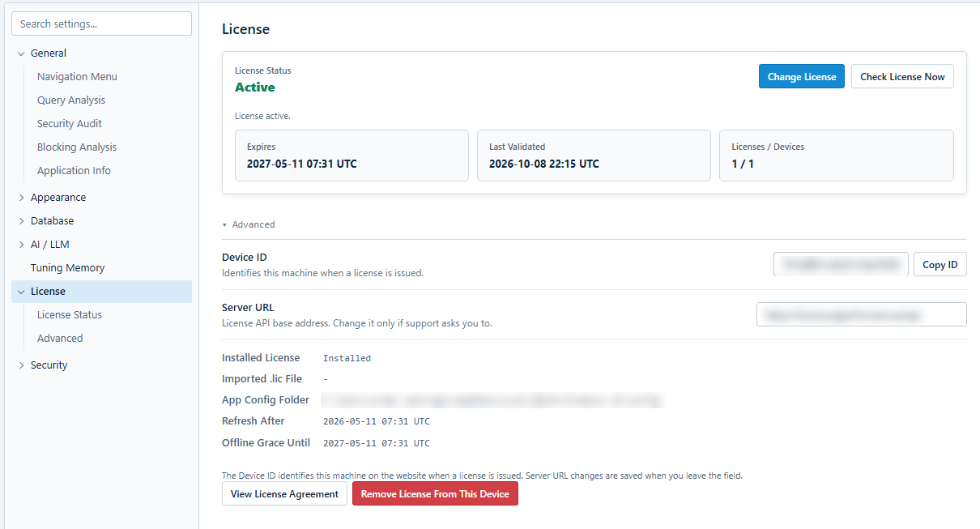
Task: Select the General category label
Action: (x=49, y=53)
